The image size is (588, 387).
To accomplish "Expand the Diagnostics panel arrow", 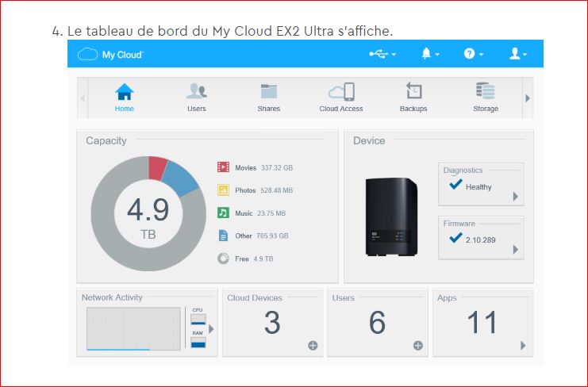I will [x=516, y=197].
